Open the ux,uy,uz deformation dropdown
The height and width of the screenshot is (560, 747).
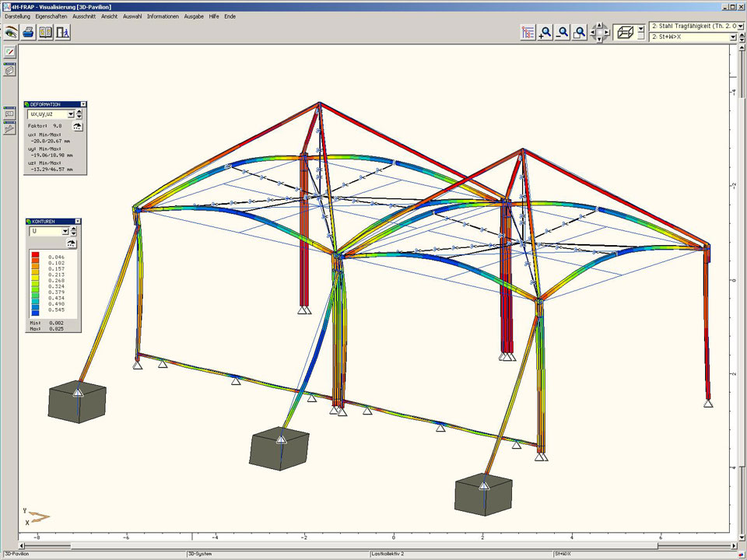point(71,114)
